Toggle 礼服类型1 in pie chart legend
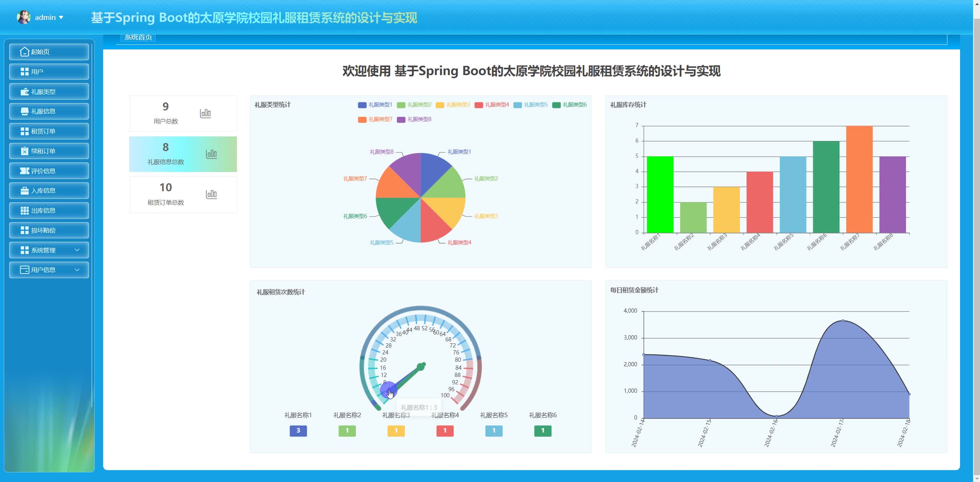Viewport: 980px width, 482px height. [375, 105]
